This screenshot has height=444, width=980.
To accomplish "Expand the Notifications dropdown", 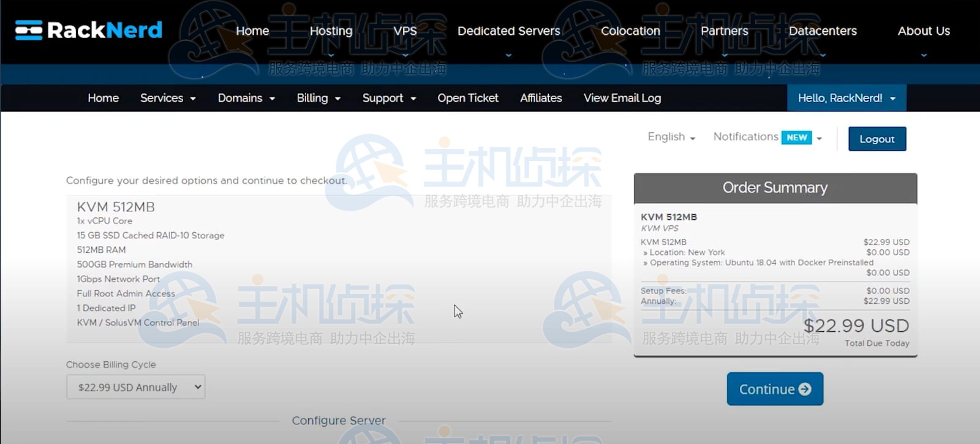I will (x=746, y=137).
